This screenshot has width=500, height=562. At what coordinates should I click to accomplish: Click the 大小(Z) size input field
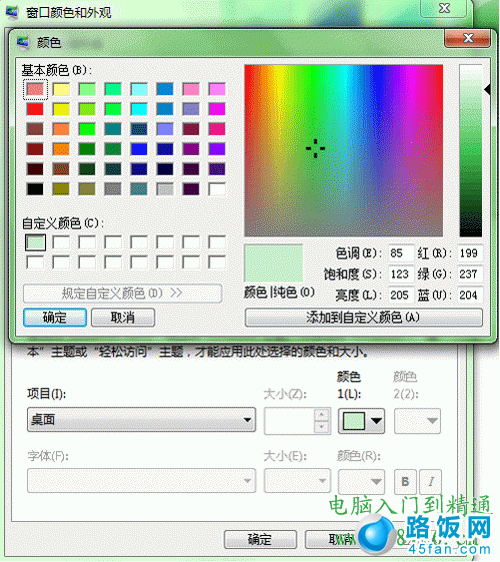(290, 421)
